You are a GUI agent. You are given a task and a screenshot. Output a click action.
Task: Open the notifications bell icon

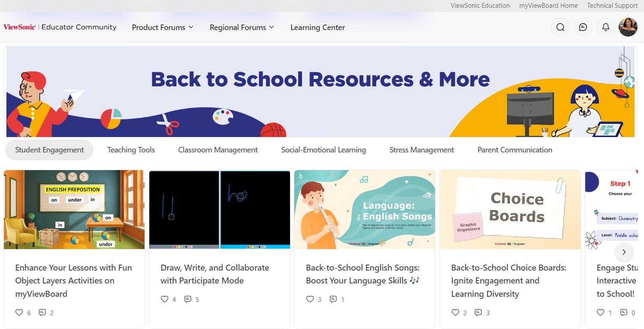coord(606,27)
